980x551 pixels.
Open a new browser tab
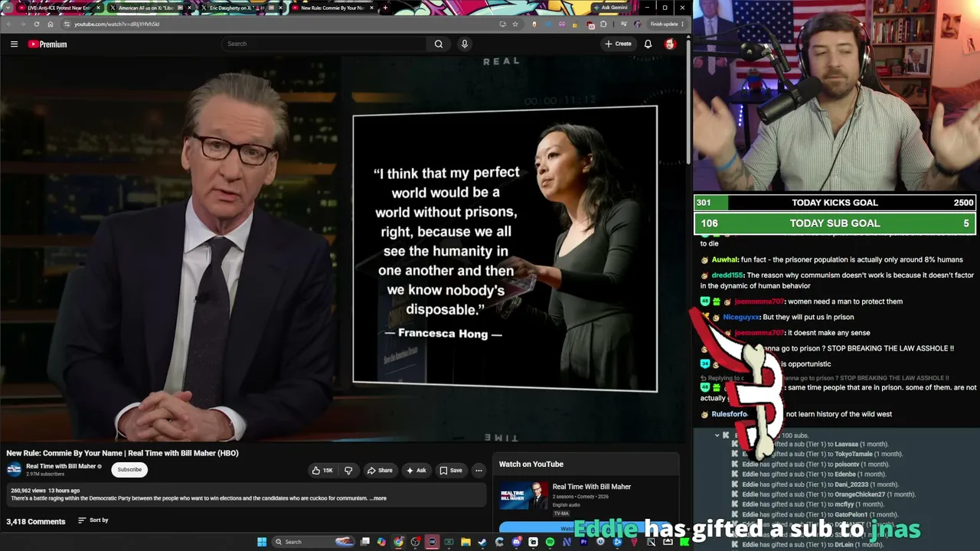[x=385, y=8]
